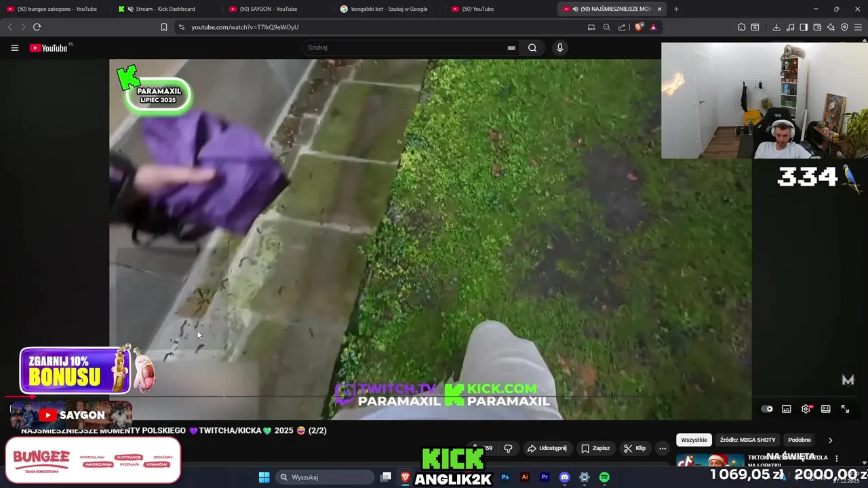Open Discord from the taskbar
This screenshot has height=488, width=868.
tap(564, 477)
